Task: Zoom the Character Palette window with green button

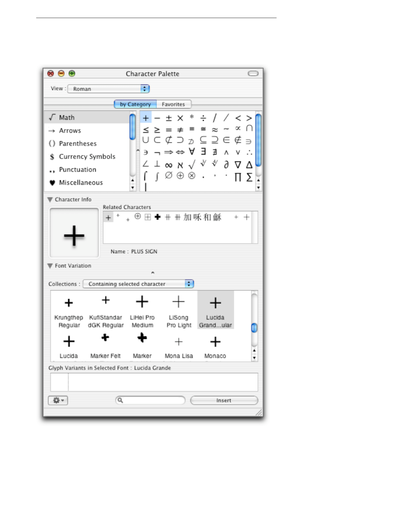Action: tap(72, 74)
